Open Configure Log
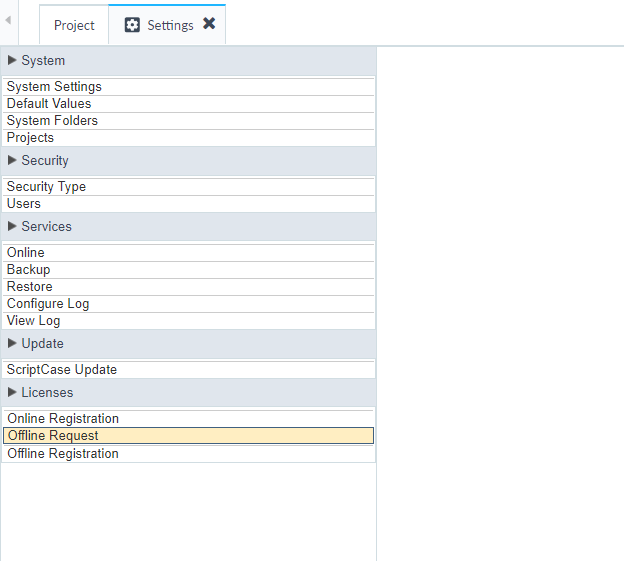The image size is (624, 561). point(188,304)
